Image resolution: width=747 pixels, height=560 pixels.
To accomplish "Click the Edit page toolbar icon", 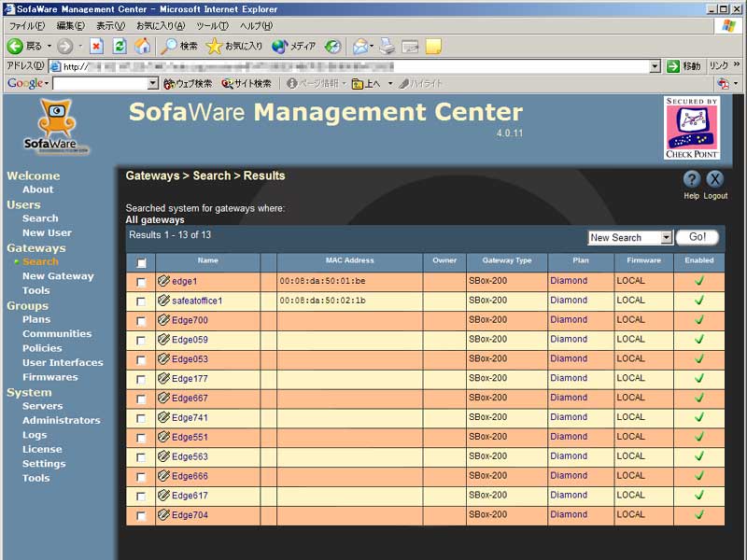I will click(410, 46).
